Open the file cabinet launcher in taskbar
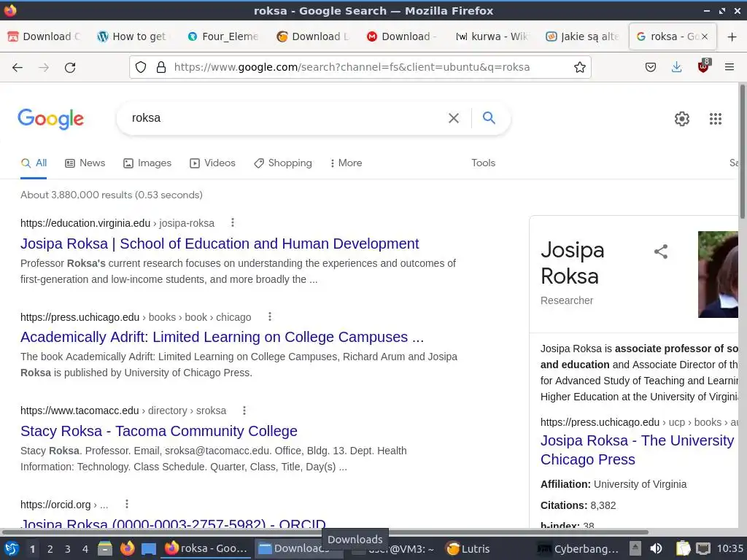The width and height of the screenshot is (747, 560). pos(105,548)
